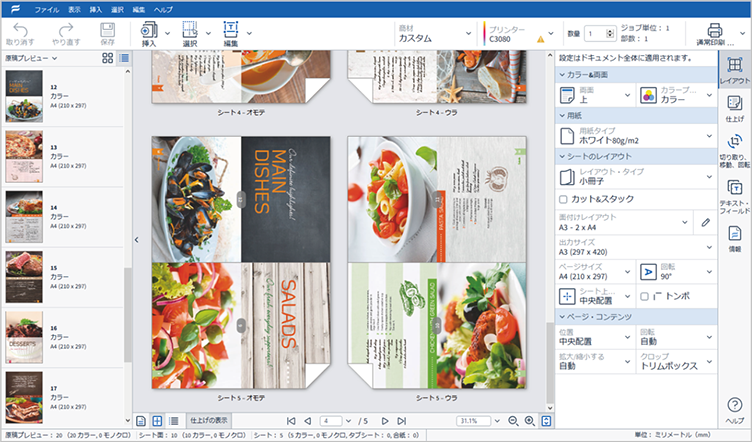
Task: Switch thumbnail panel to grid view
Action: point(107,59)
